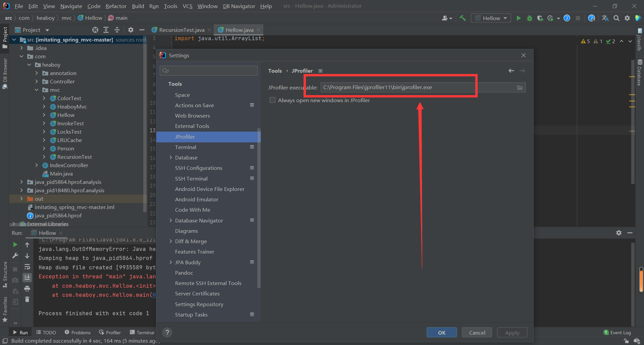The image size is (644, 345).
Task: Switch to the RecursionTest.java tab
Action: point(181,30)
